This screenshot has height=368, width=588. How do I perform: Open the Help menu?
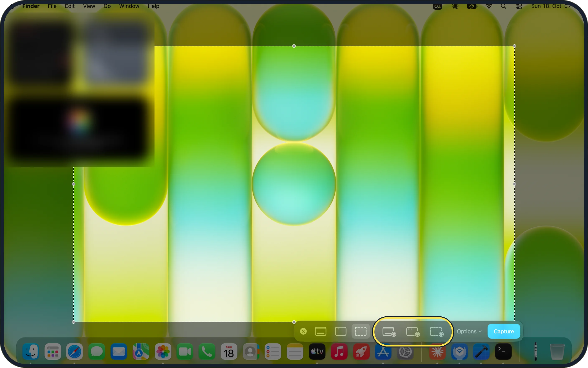(x=153, y=6)
